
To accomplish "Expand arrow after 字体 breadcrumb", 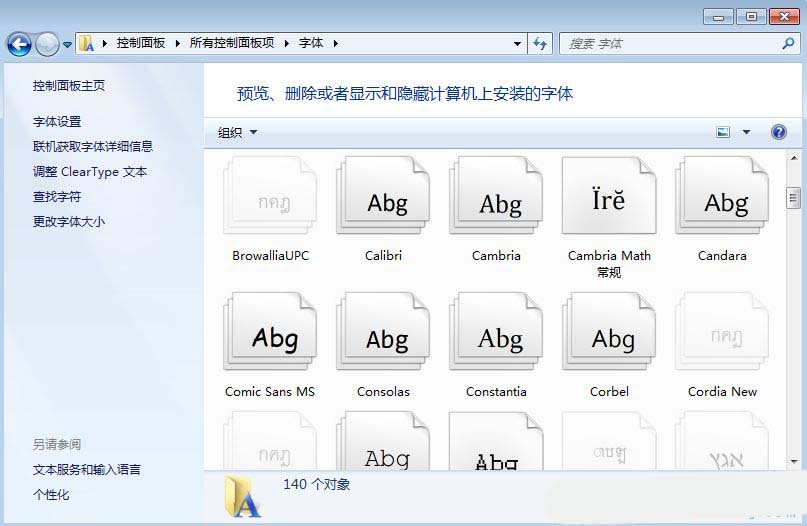I will (x=336, y=44).
